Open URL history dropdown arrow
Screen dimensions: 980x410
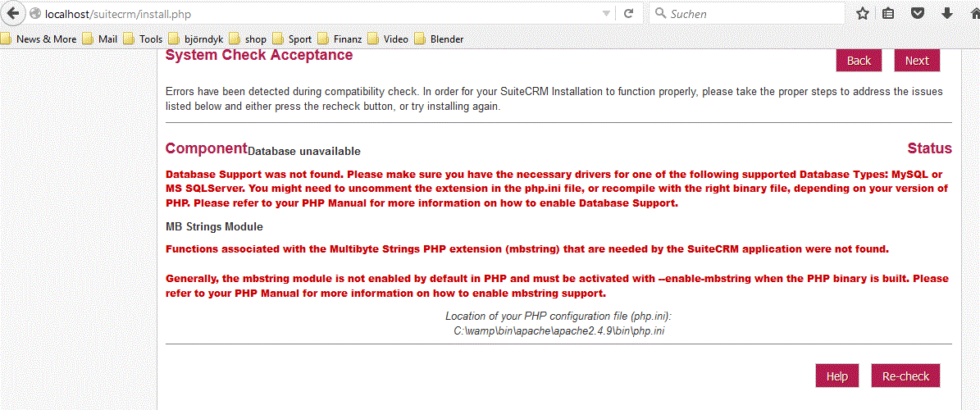click(x=605, y=13)
